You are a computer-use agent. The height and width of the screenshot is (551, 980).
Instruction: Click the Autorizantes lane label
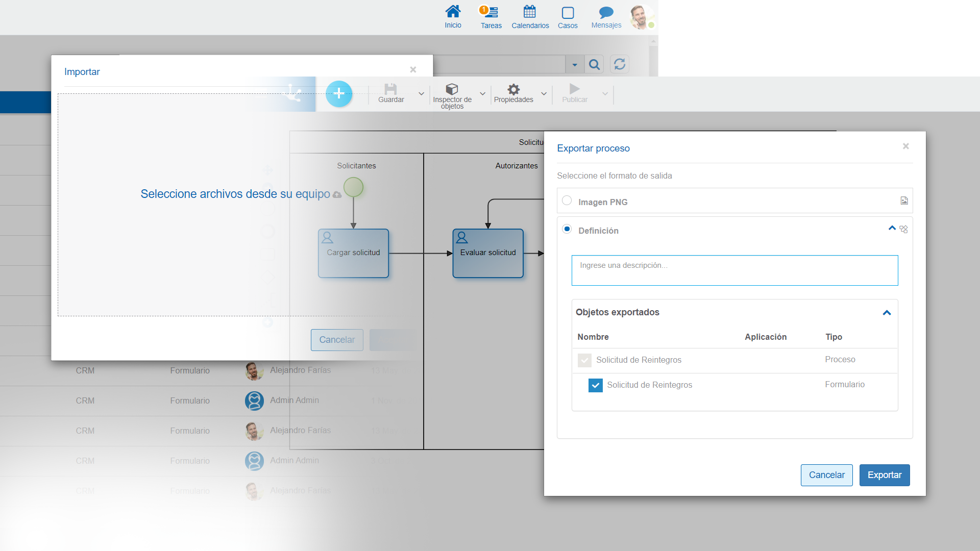pos(517,166)
